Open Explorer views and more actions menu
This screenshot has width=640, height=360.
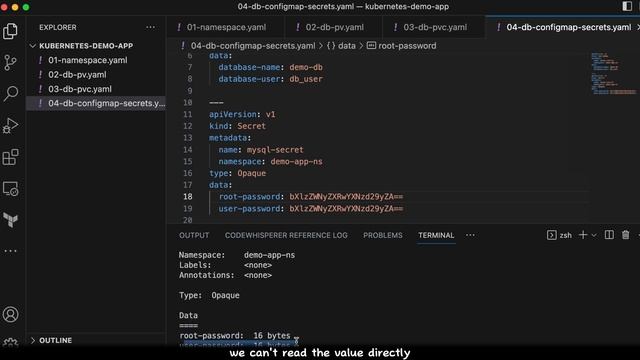(151, 27)
